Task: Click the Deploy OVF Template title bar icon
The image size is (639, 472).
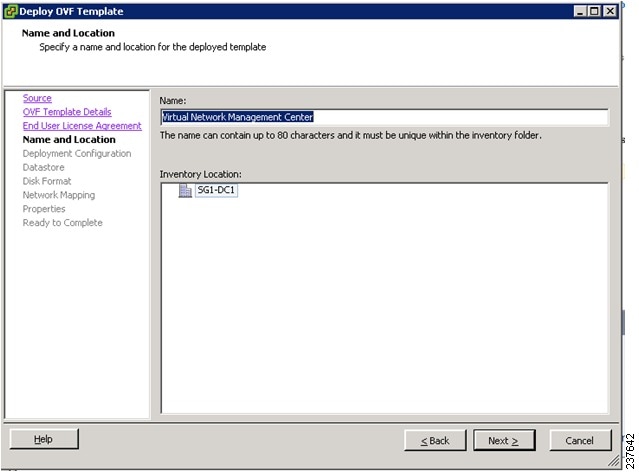Action: point(11,11)
